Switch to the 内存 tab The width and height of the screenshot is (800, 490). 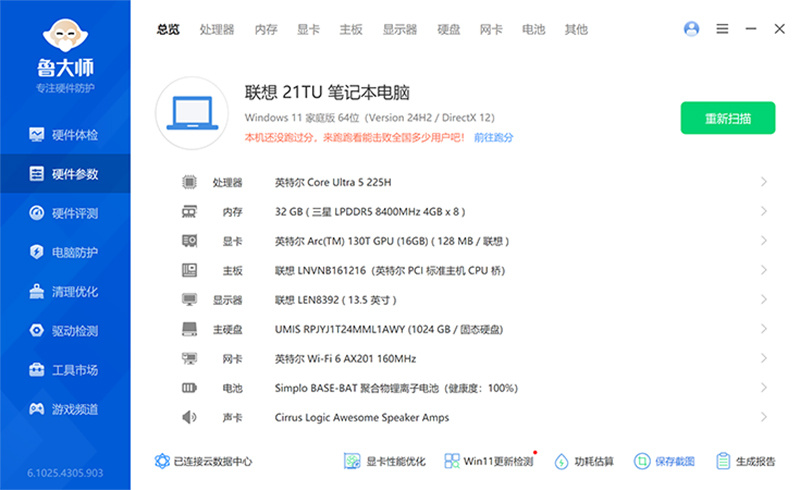click(x=266, y=30)
